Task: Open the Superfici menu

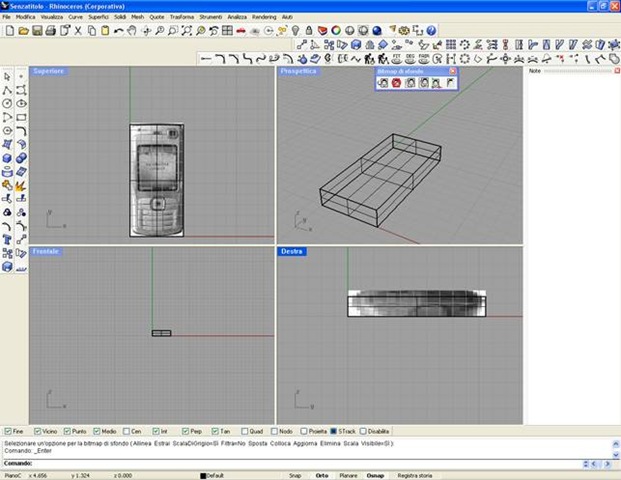Action: tap(99, 17)
